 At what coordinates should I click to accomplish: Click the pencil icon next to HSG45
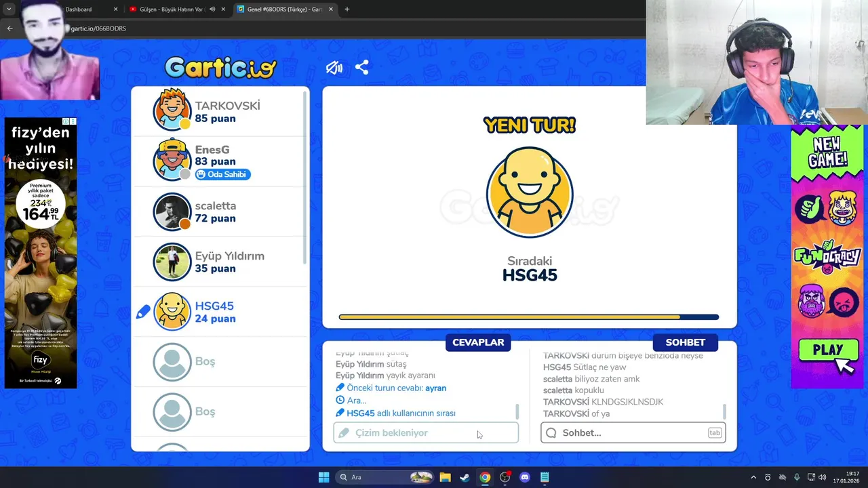(143, 312)
